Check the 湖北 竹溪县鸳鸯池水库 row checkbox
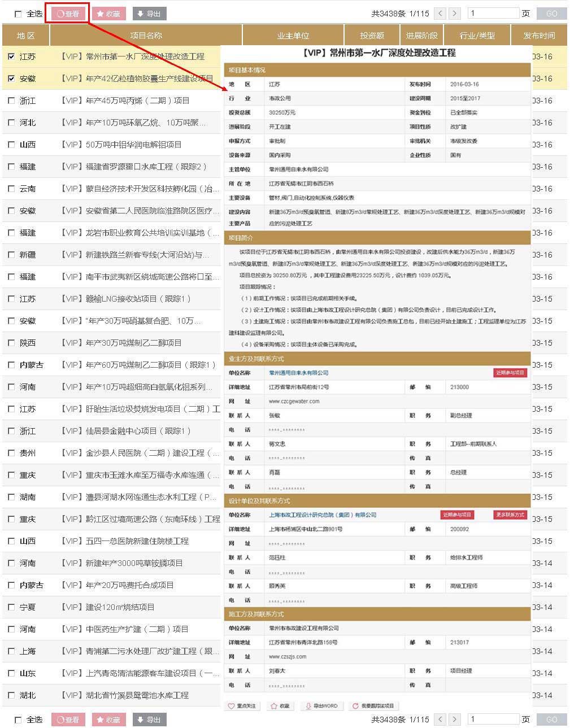570x728 pixels. pos(11,695)
